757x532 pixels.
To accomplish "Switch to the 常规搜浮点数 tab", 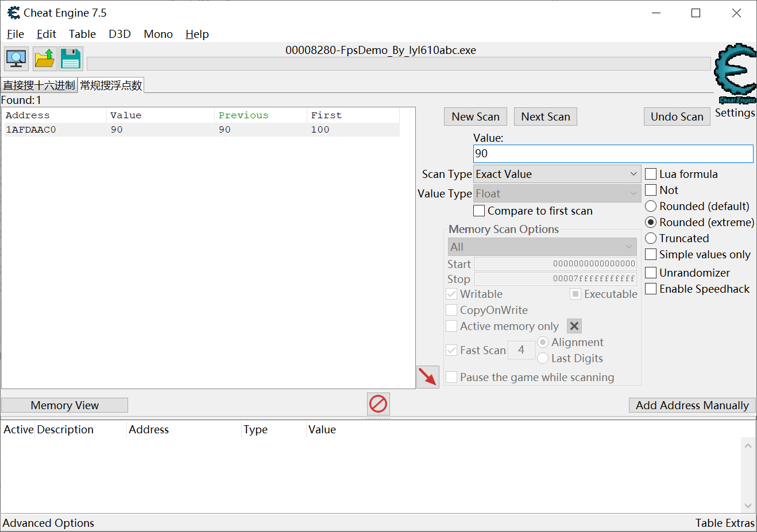I will [111, 85].
